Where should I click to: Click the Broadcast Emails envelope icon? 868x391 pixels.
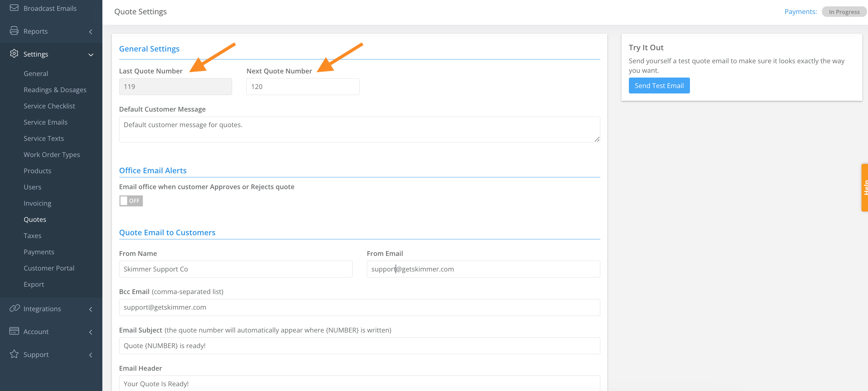[14, 8]
